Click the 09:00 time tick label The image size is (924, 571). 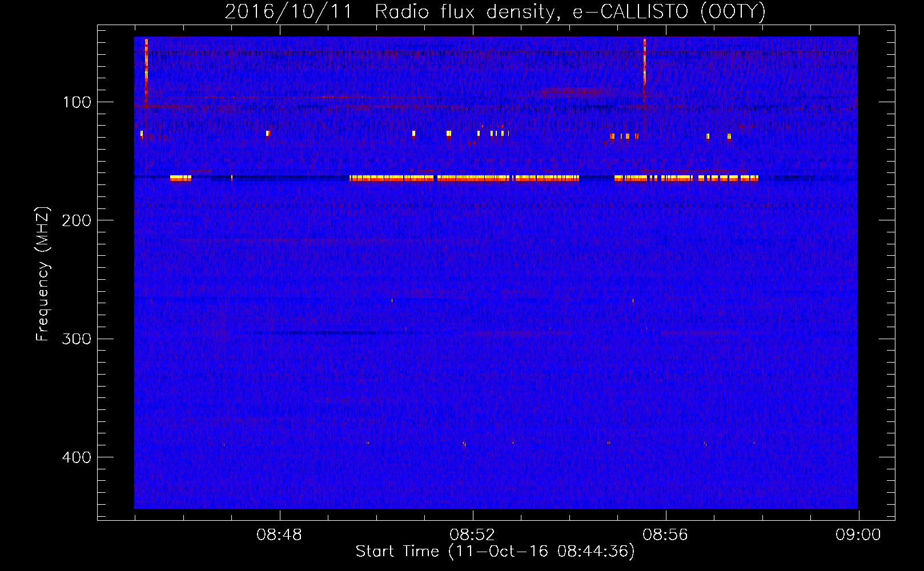(x=858, y=535)
